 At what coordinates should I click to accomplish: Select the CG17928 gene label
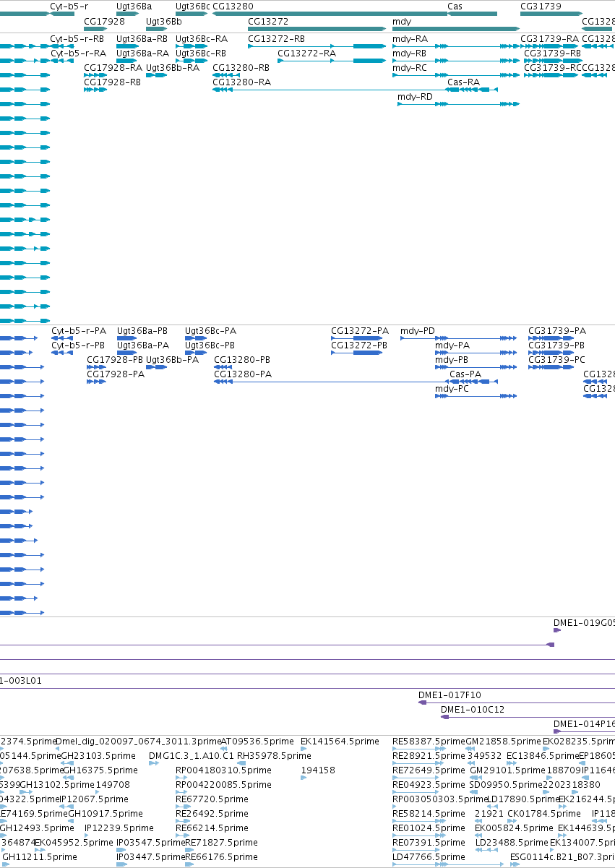[x=104, y=22]
